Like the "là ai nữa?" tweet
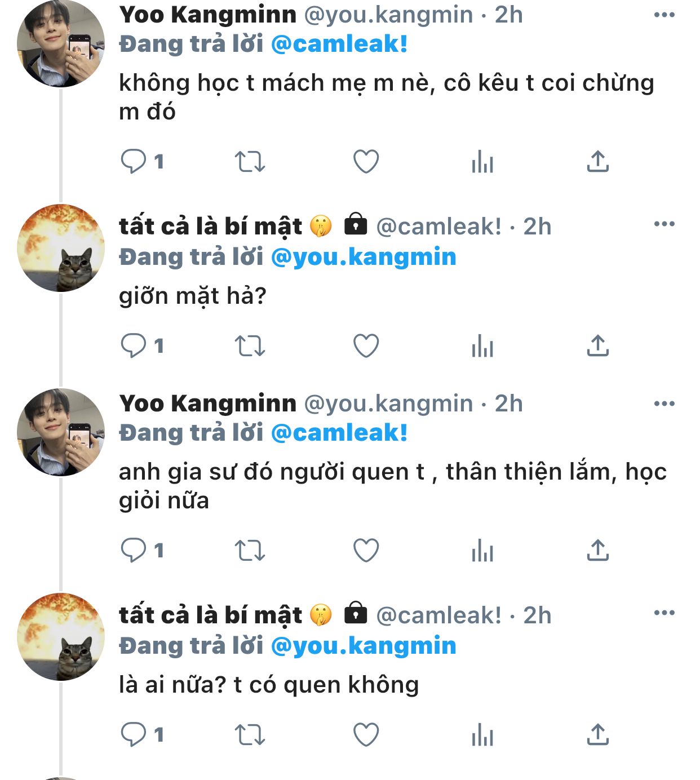The width and height of the screenshot is (700, 780). [366, 735]
